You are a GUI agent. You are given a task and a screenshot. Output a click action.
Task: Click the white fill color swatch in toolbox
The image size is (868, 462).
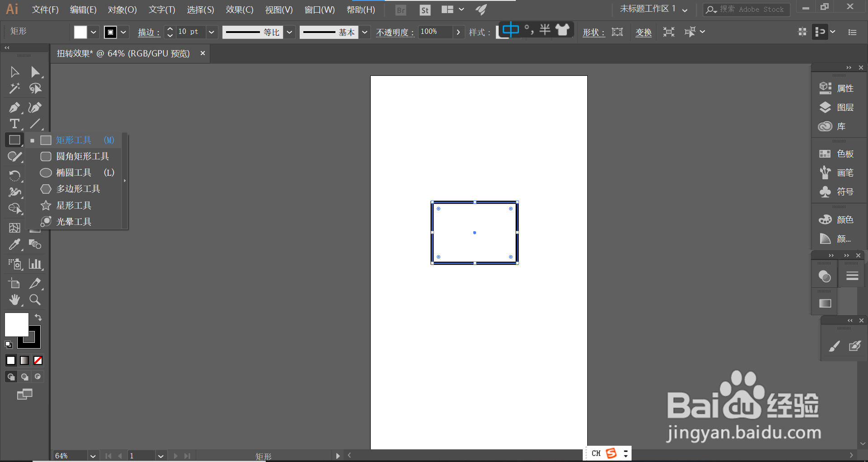point(17,325)
